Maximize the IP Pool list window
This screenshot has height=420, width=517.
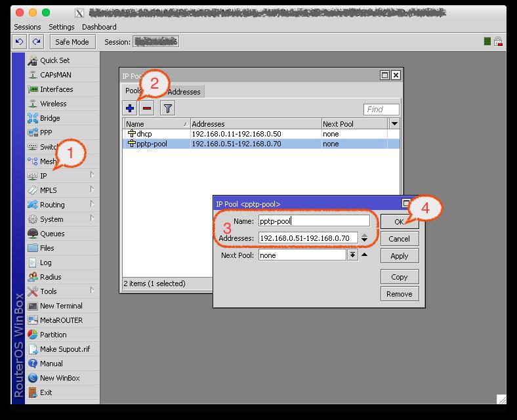[384, 75]
